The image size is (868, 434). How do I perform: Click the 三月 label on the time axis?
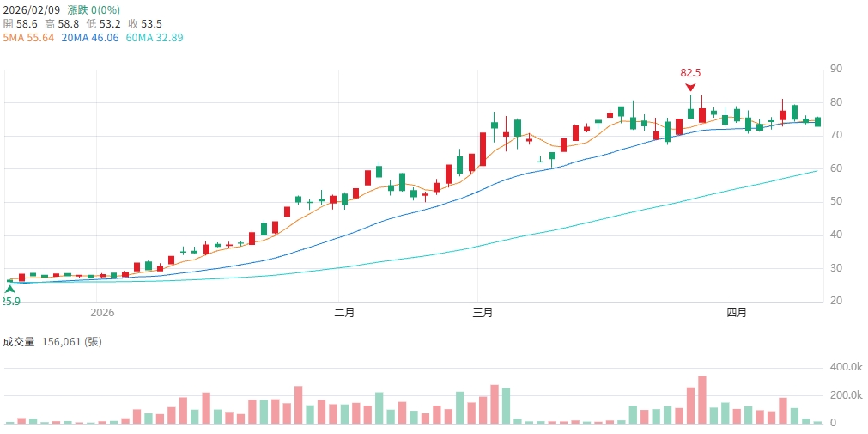(483, 312)
